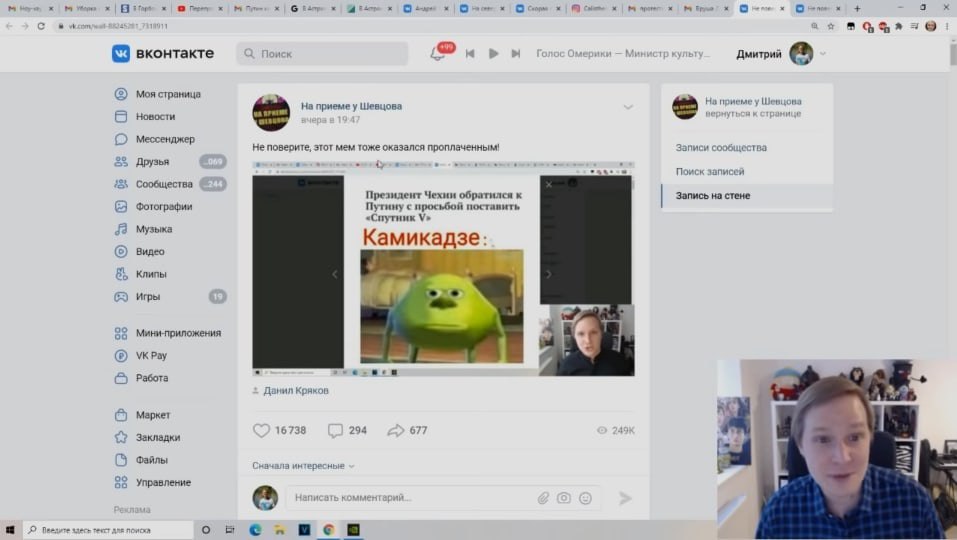Click the Работа briefcase icon
The width and height of the screenshot is (957, 540).
click(x=121, y=378)
